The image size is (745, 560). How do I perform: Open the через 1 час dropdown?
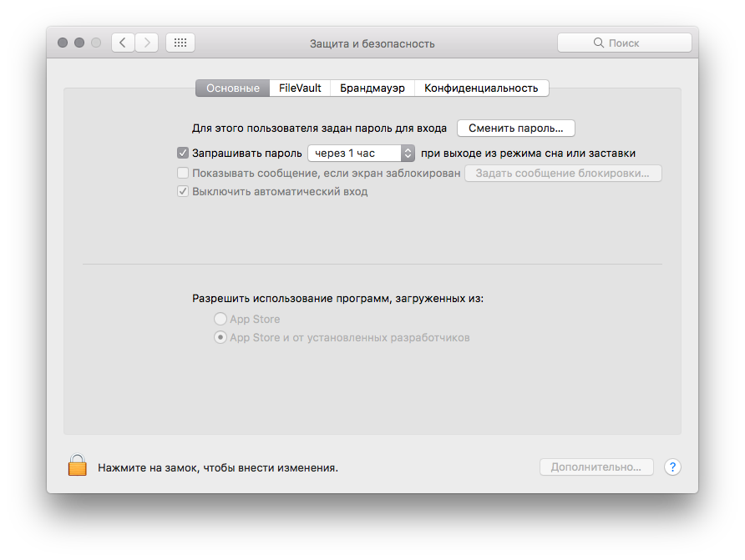coord(361,154)
